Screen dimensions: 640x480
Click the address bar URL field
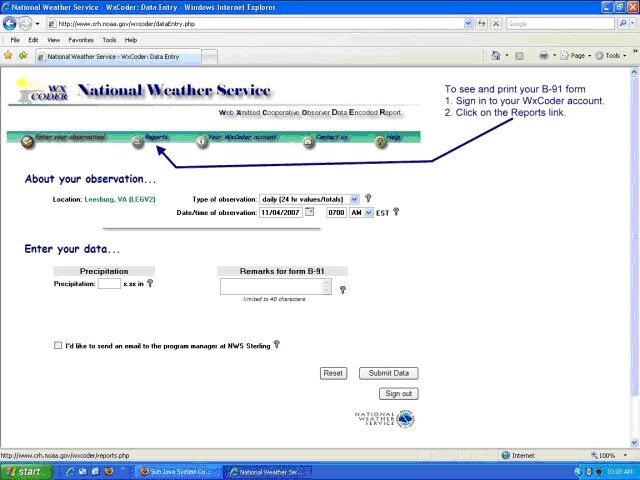click(255, 24)
